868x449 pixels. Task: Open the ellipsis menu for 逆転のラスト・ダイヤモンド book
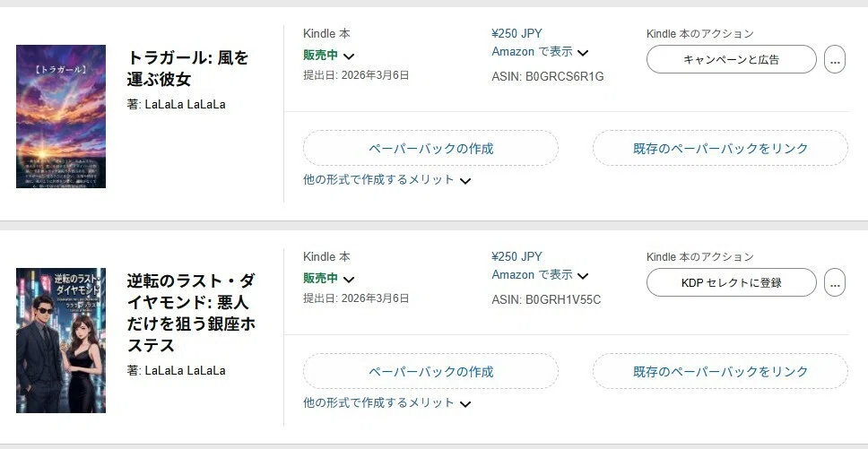point(834,282)
